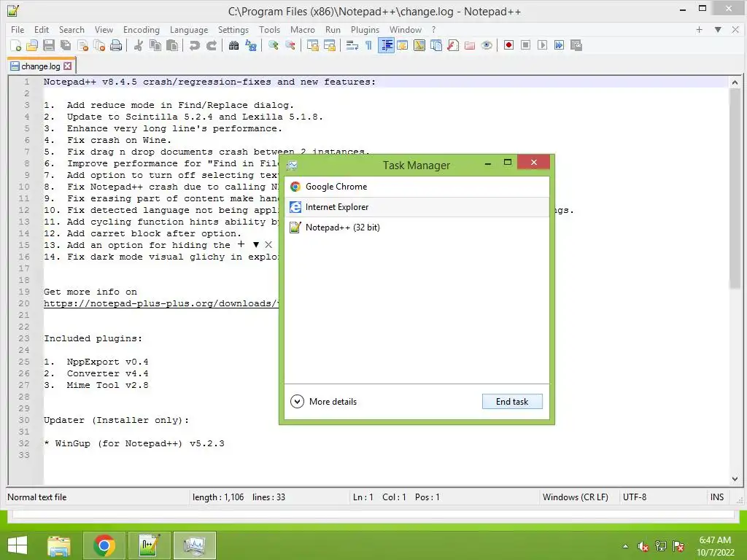The image size is (747, 560).
Task: Open the Settings menu
Action: (x=233, y=29)
